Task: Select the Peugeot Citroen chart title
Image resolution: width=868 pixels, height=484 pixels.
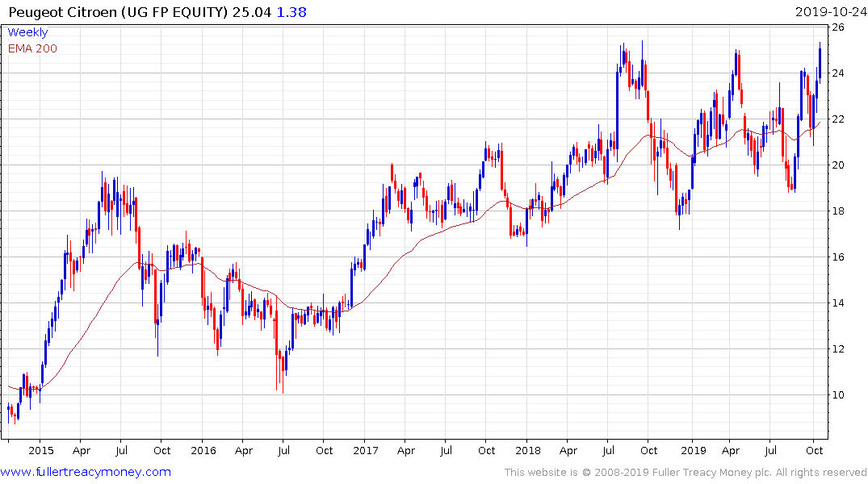Action: tap(118, 12)
